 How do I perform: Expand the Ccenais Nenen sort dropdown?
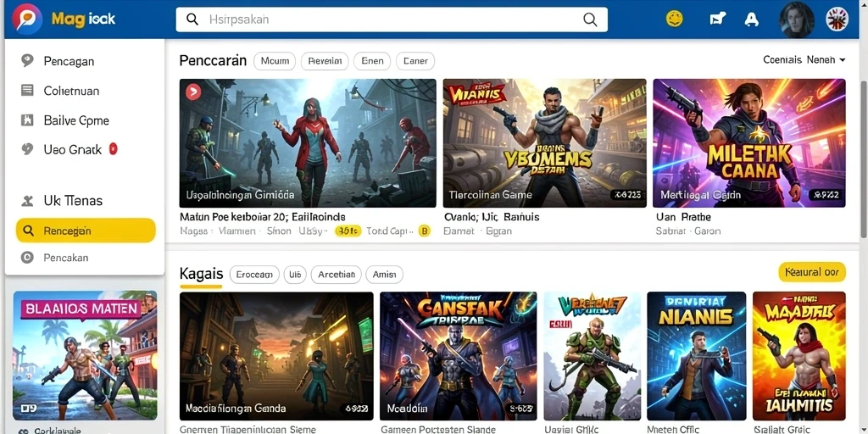tap(804, 60)
